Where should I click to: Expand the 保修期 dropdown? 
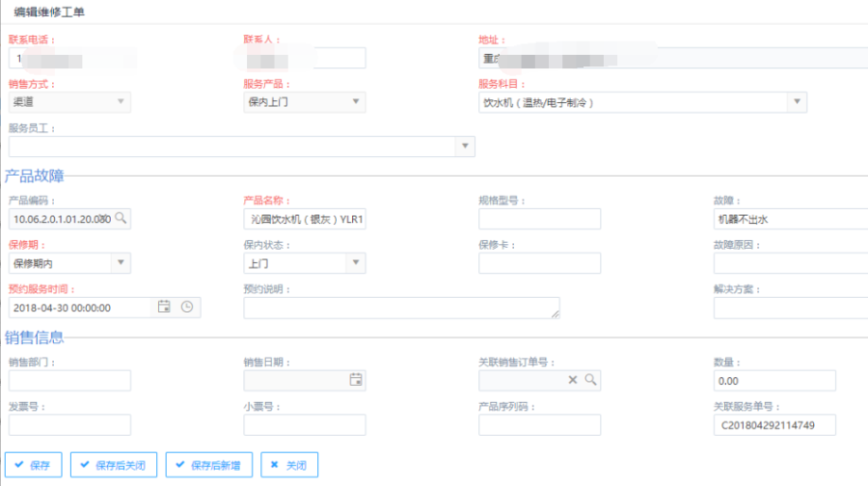tap(121, 262)
